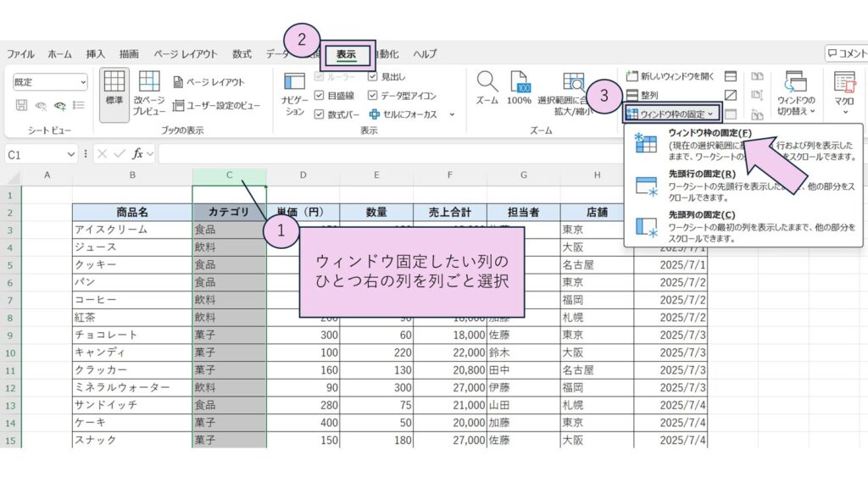The image size is (868, 488).
Task: Toggle the 数式バー formula bar checkbox
Action: coord(320,114)
